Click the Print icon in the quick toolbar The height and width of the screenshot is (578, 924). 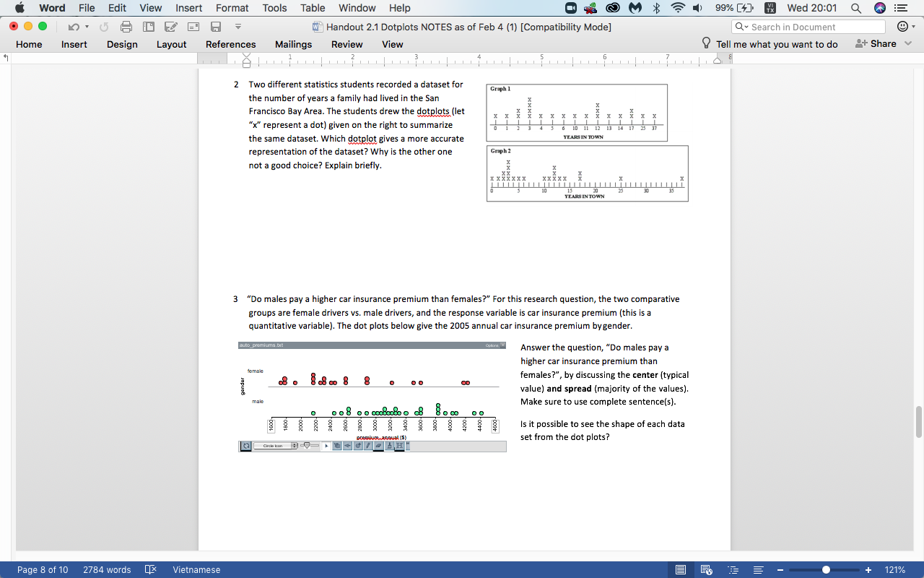pyautogui.click(x=126, y=27)
